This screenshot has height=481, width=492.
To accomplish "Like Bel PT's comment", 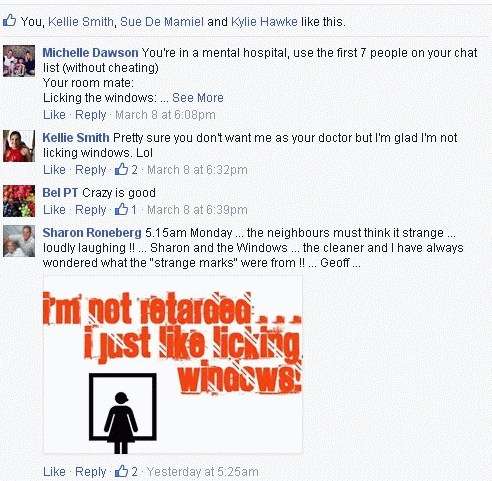I will [x=54, y=210].
